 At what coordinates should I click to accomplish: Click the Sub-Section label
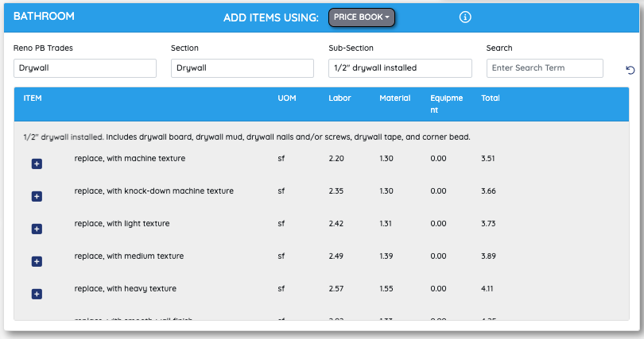[351, 48]
